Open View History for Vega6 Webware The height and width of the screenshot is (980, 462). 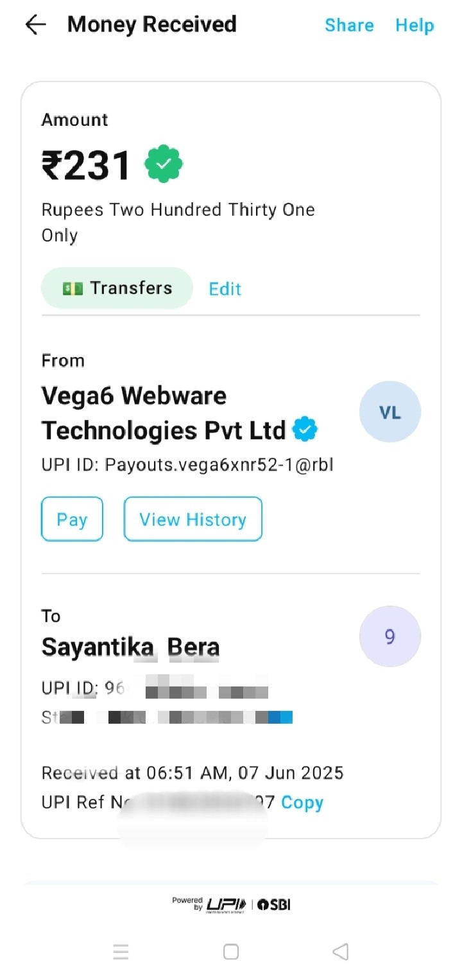[x=193, y=519]
